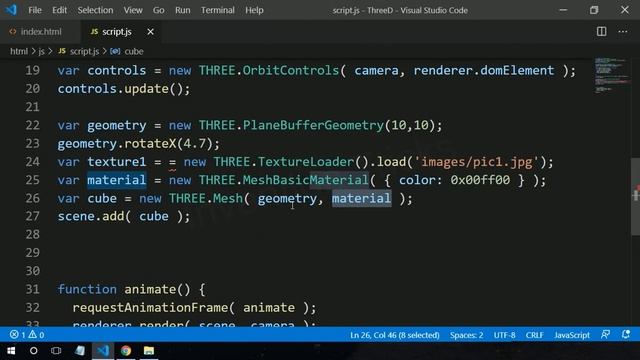The width and height of the screenshot is (640, 360).
Task: Open the notifications bell icon
Action: tap(626, 335)
